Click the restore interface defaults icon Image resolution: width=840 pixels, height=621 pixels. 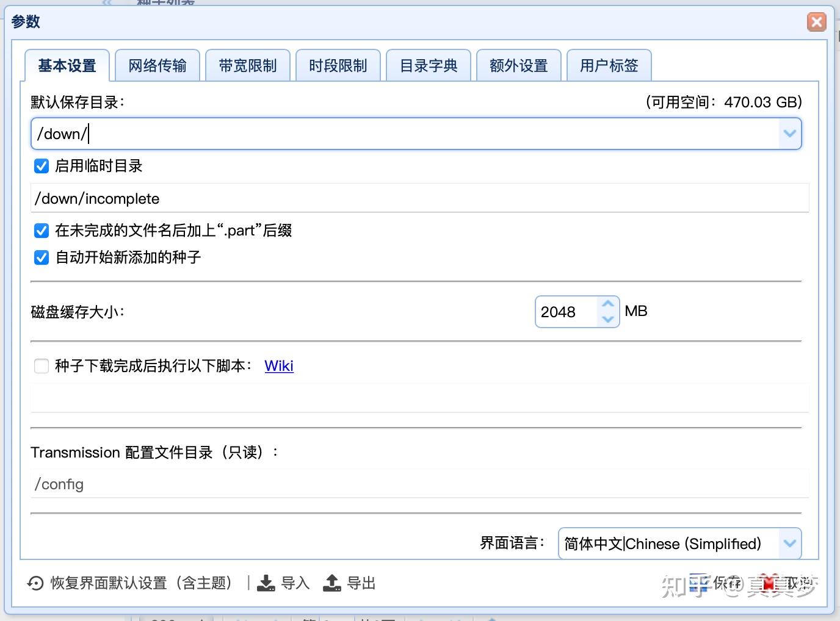(x=35, y=584)
